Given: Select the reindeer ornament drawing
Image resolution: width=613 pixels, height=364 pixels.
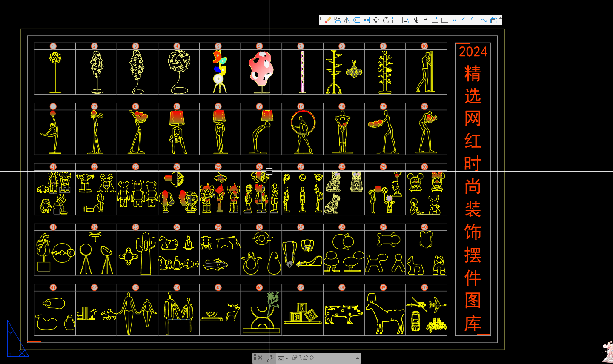Looking at the screenshot, I should tap(232, 312).
